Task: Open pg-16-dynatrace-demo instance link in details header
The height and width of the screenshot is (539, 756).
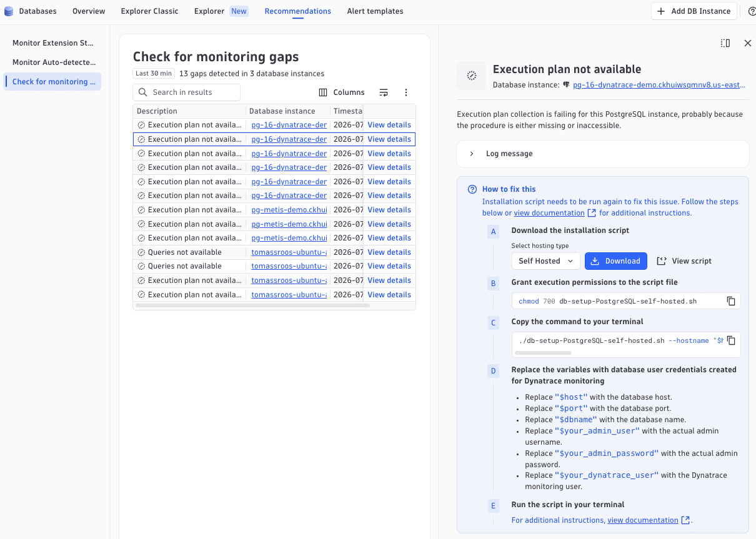Action: pos(659,85)
